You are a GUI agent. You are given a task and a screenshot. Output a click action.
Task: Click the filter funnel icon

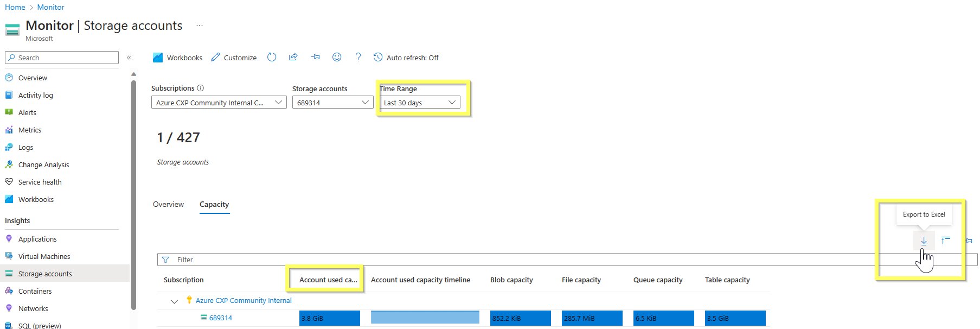[165, 260]
